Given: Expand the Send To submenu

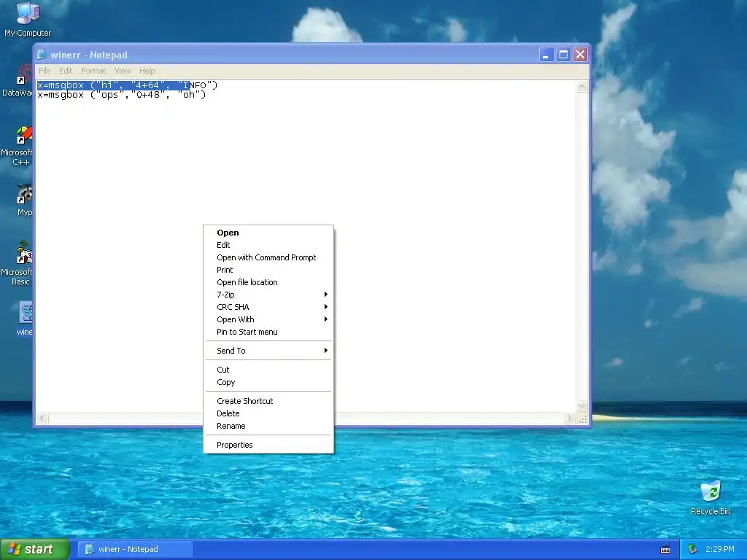Looking at the screenshot, I should pos(268,351).
